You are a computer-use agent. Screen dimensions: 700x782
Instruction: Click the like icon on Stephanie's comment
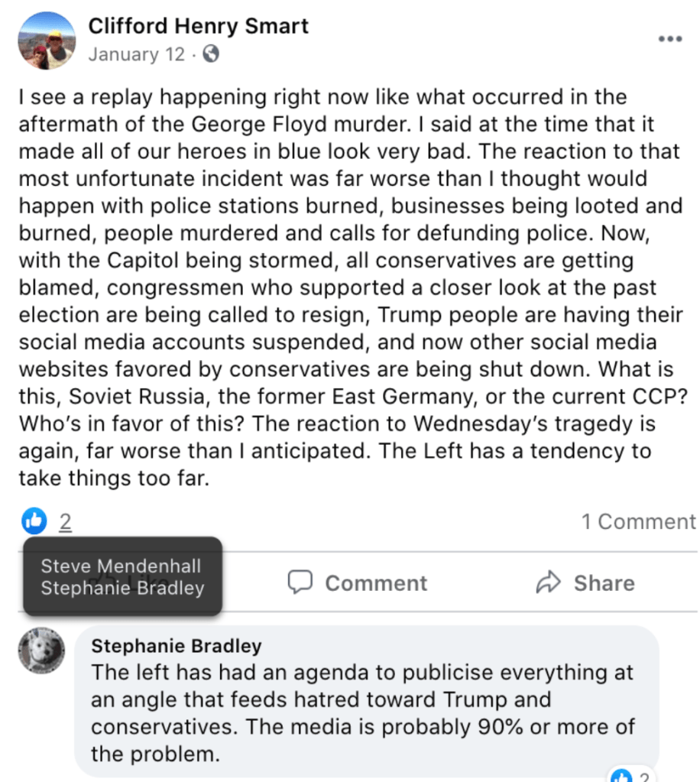(x=621, y=775)
